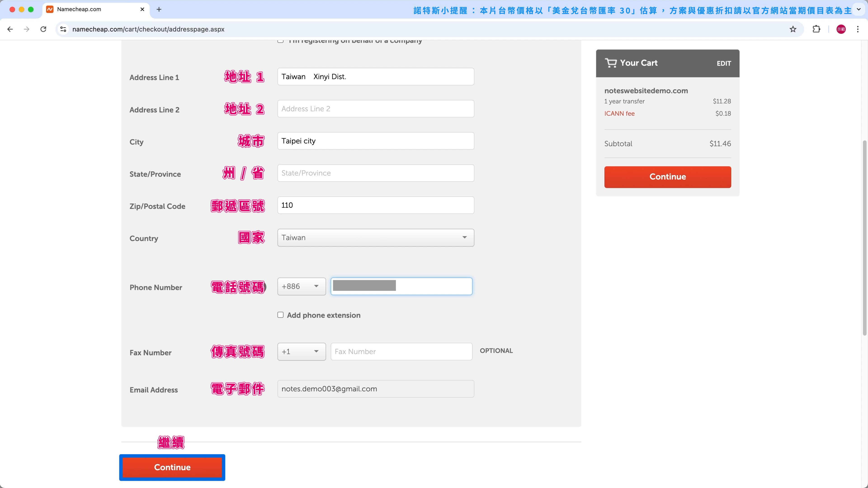Check registering on behalf of company box
868x488 pixels.
pos(280,41)
